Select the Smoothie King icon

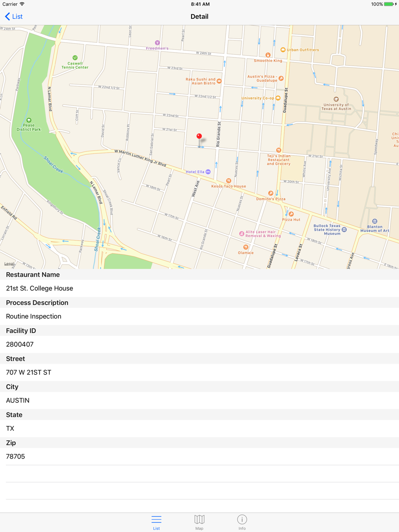coord(268,55)
